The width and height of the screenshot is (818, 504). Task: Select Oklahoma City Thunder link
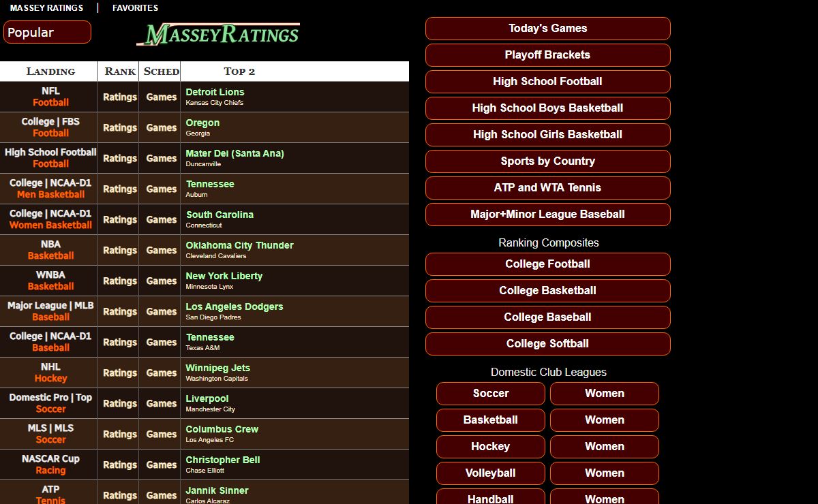pos(239,245)
